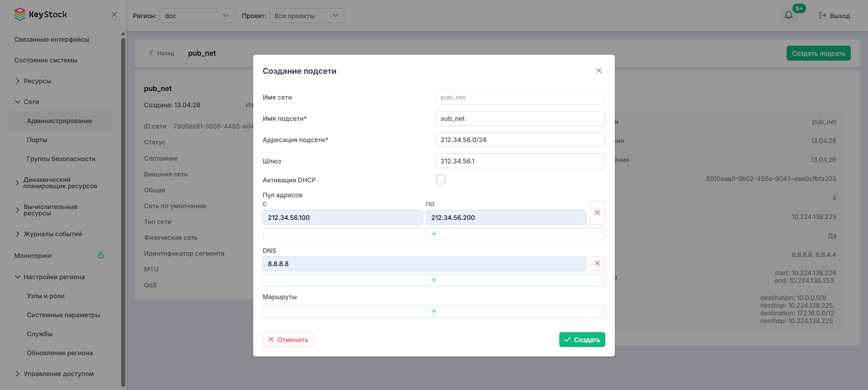Open Группы безопасности page
Viewport: 868px width, 390px height.
(60, 159)
